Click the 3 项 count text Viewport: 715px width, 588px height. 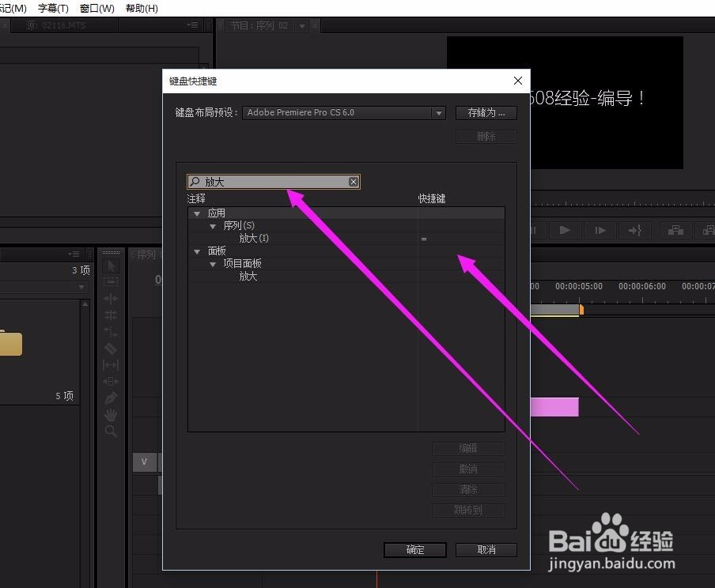81,270
